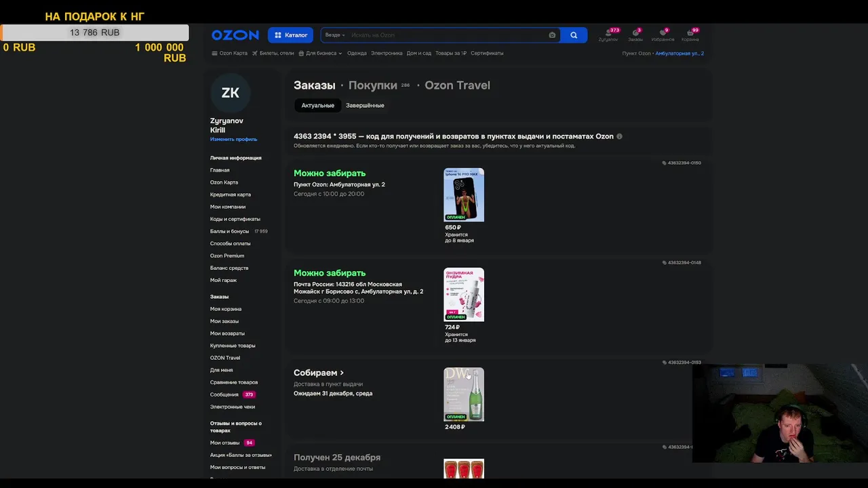
Task: Click Изменить профиль link
Action: (233, 139)
